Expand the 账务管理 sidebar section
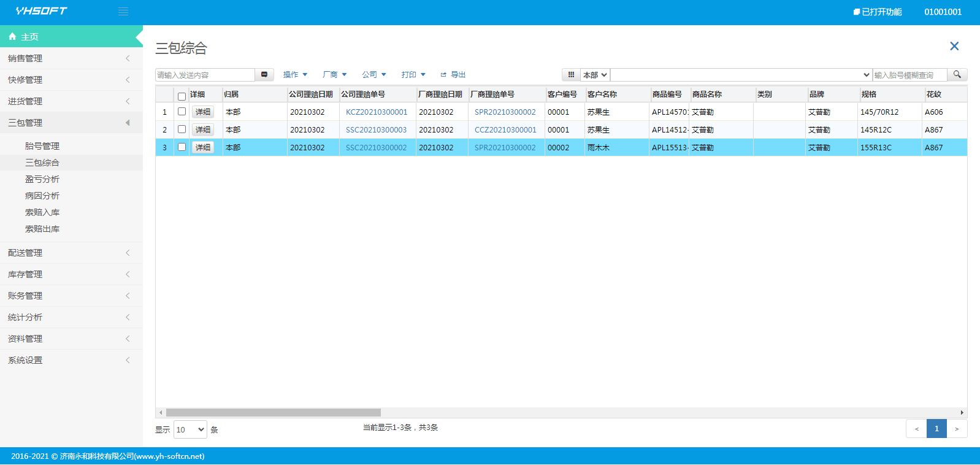 (x=71, y=296)
